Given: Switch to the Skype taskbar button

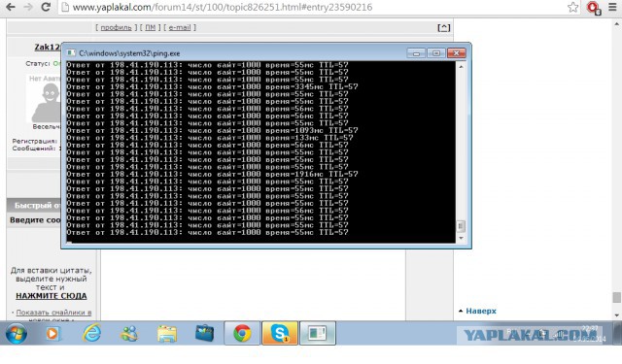Looking at the screenshot, I should point(280,333).
